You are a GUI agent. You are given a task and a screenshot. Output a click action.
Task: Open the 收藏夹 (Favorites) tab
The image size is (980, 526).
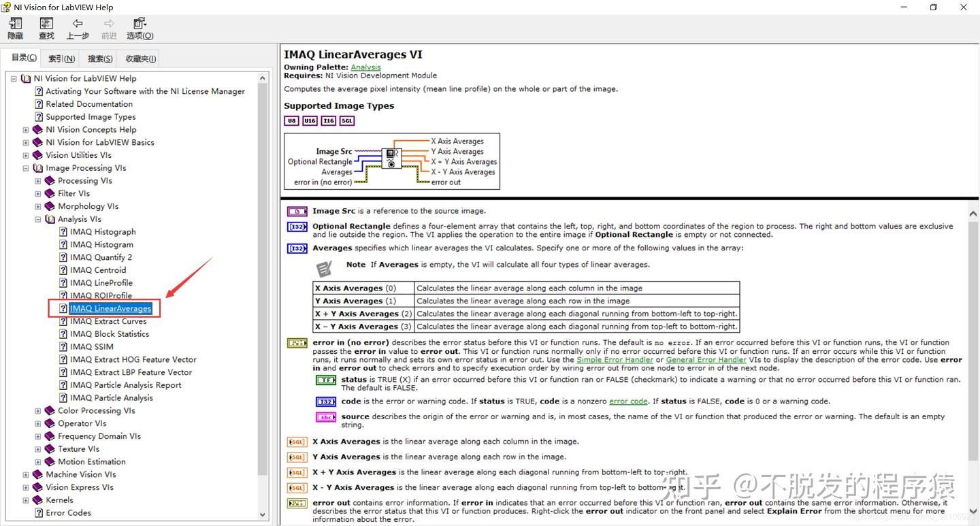coord(140,59)
